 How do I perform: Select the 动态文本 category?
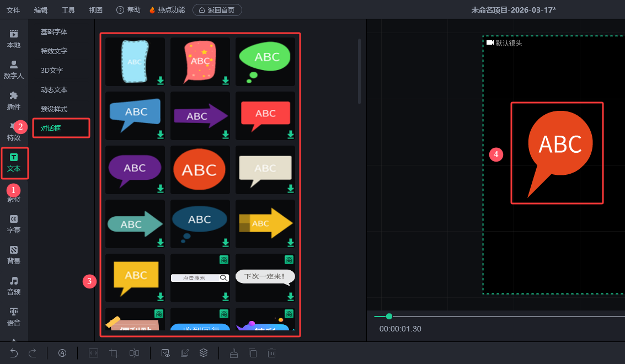point(54,89)
